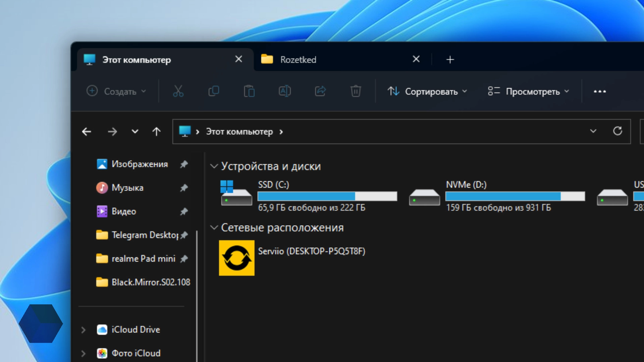Unpin Музыка from quick access

point(184,188)
